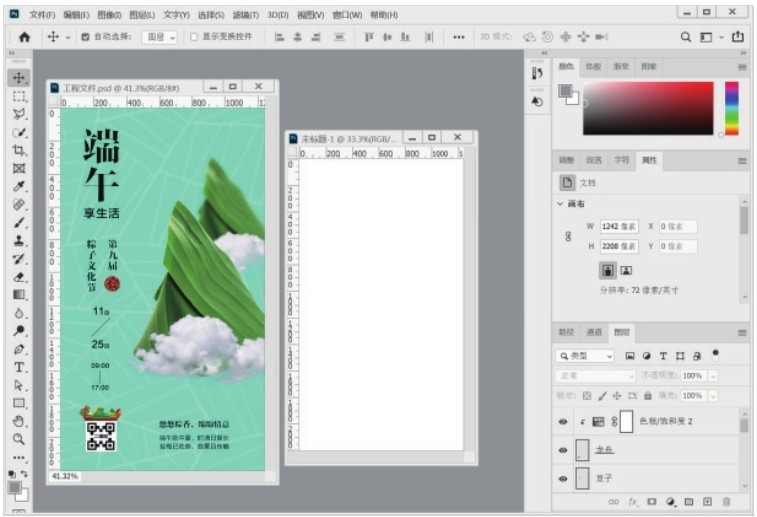Open the 类型 layer filter dropdown

[x=586, y=356]
